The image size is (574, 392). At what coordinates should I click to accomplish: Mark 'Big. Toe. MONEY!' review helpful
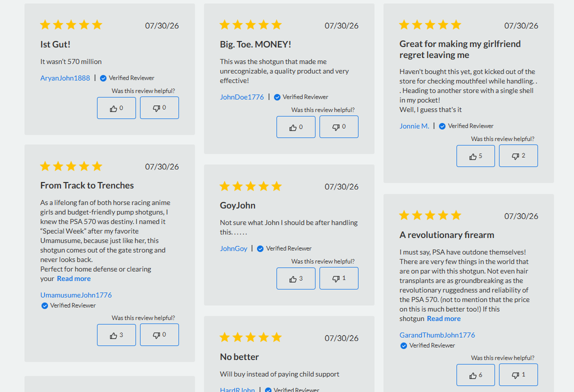(296, 127)
